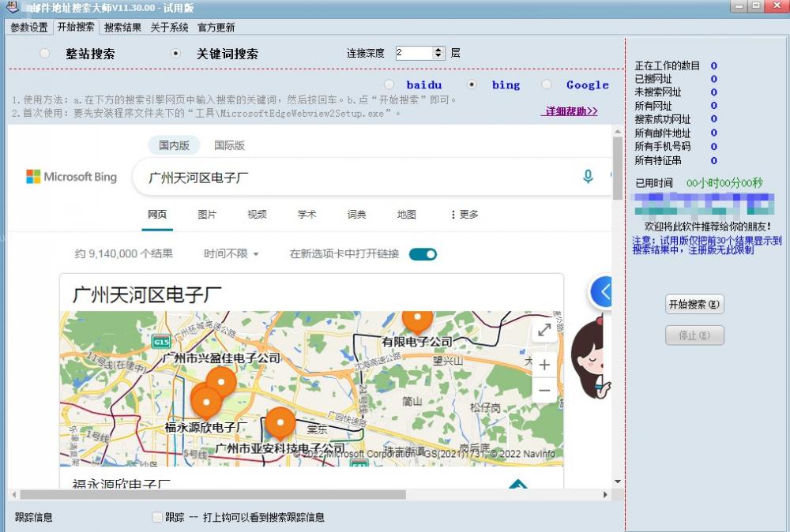Increase the 连接深度 value with up arrow
This screenshot has height=532, width=790.
tap(438, 49)
